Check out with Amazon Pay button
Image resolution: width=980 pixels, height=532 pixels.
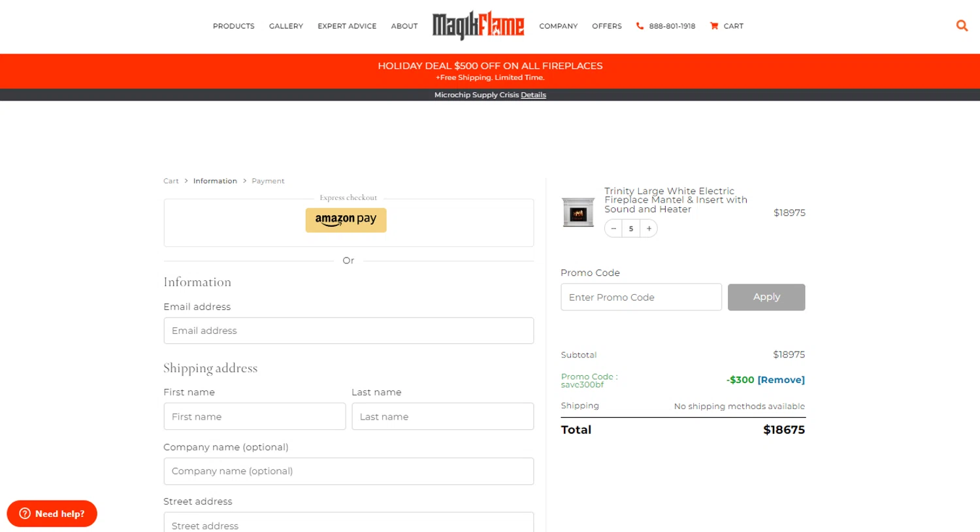pyautogui.click(x=346, y=220)
